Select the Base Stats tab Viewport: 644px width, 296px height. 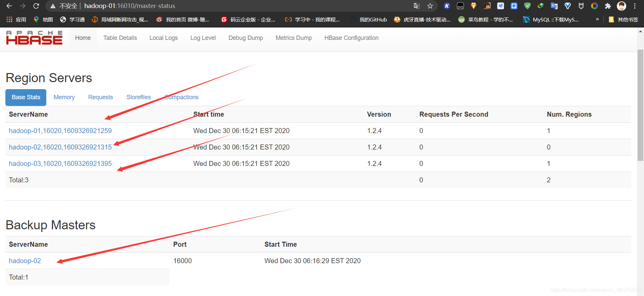(x=26, y=97)
